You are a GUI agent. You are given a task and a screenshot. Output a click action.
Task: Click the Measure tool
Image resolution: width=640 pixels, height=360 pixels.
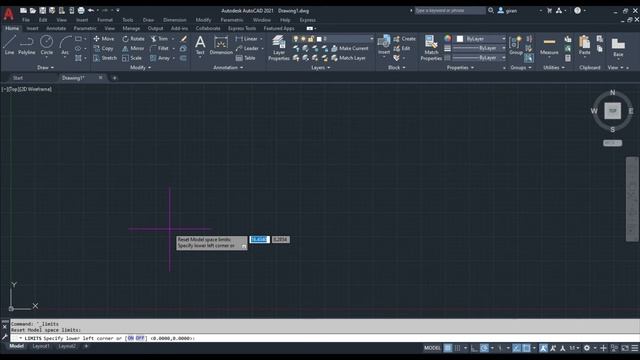coord(549,45)
